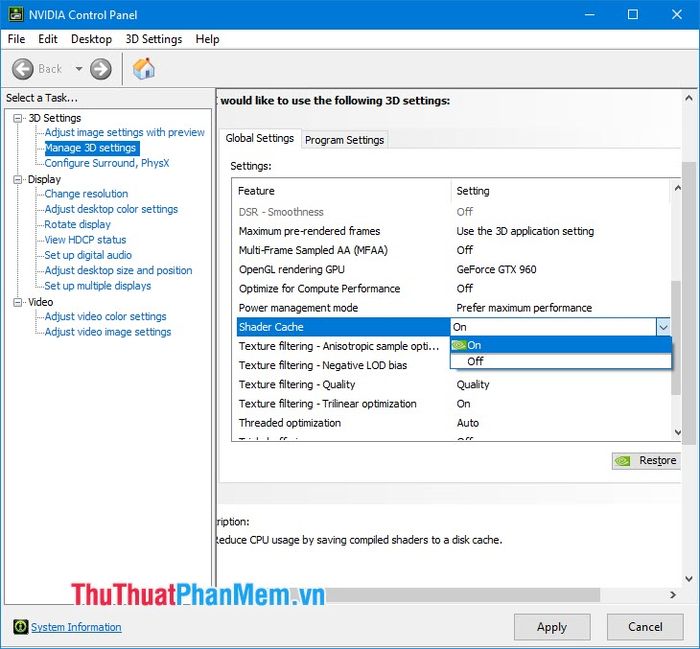The height and width of the screenshot is (649, 700).
Task: Collapse the 3D Settings tree node
Action: point(17,118)
